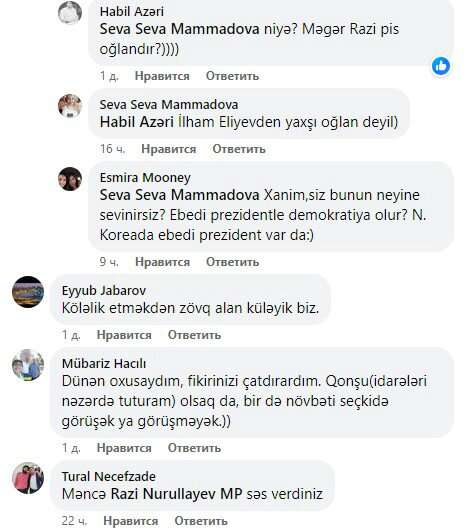Open Seva Seva Mammadova's avatar picture
Viewport: 470px width, 532px height.
[x=70, y=106]
